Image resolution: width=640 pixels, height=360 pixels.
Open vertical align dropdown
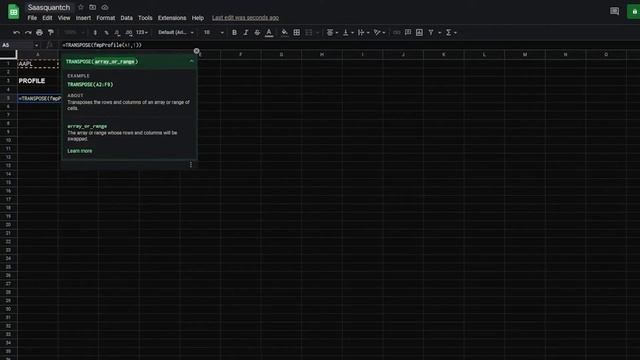pos(348,32)
